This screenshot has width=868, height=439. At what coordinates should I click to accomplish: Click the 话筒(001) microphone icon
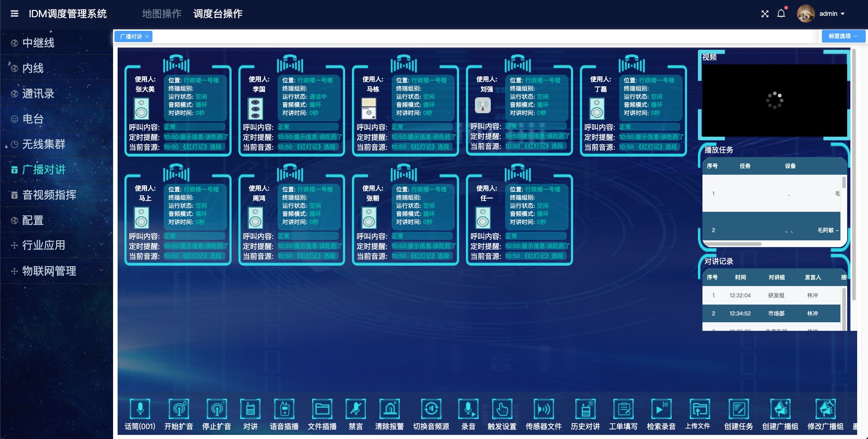tap(140, 409)
